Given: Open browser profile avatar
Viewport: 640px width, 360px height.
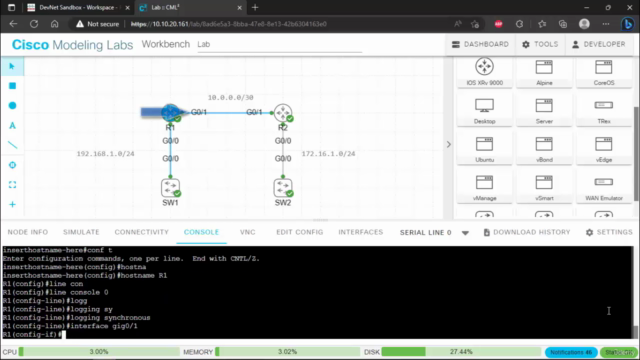Looking at the screenshot, I should click(x=584, y=24).
